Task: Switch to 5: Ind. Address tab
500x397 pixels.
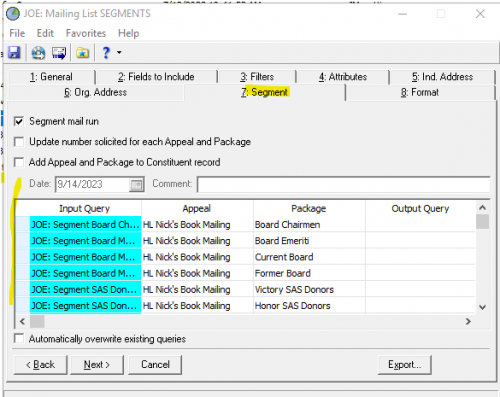Action: [442, 77]
